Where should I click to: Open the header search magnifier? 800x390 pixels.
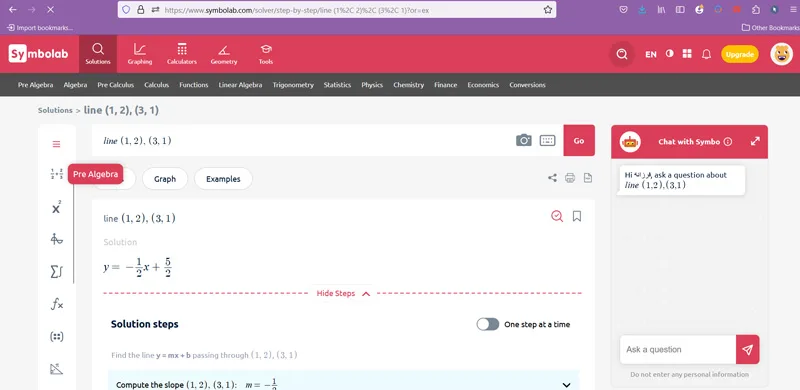tap(621, 54)
